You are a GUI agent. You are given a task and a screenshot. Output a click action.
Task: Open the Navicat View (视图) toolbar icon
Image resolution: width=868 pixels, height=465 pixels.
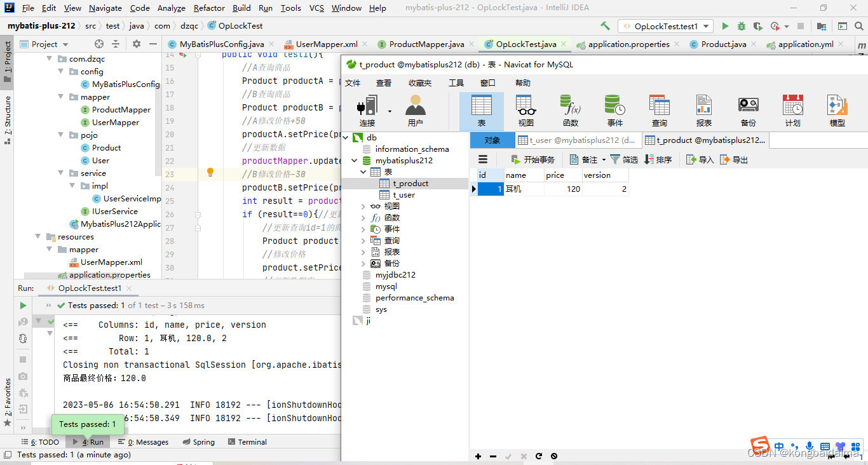pyautogui.click(x=526, y=111)
